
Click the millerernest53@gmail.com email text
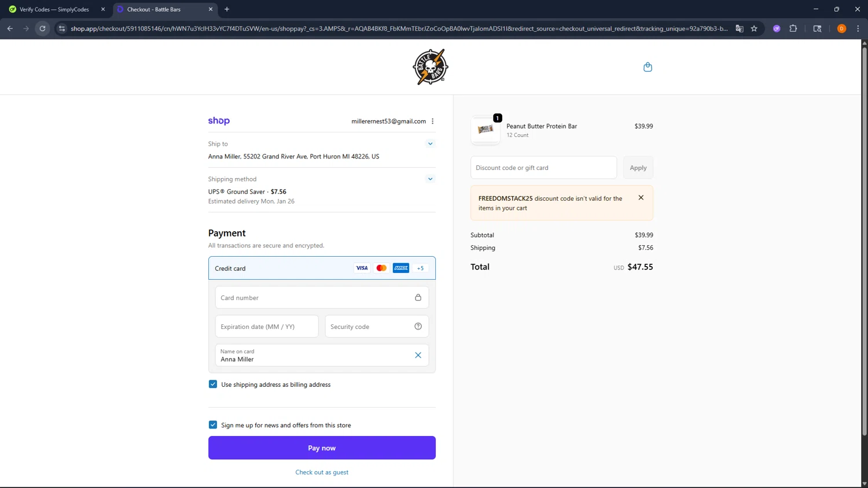388,121
